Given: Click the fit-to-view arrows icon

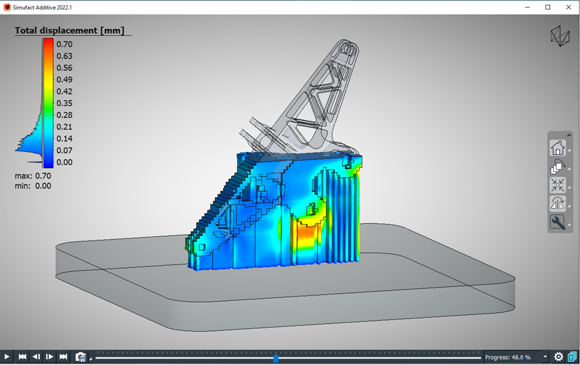Looking at the screenshot, I should [557, 185].
